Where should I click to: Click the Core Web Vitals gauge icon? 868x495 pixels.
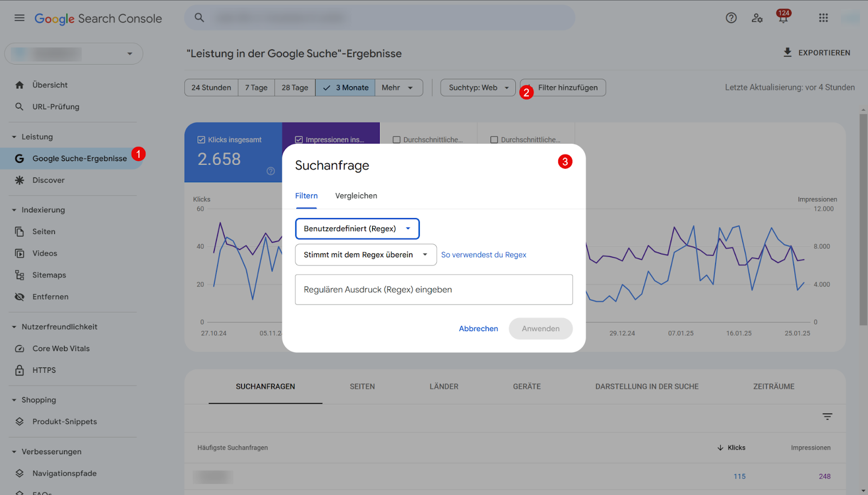coord(20,348)
